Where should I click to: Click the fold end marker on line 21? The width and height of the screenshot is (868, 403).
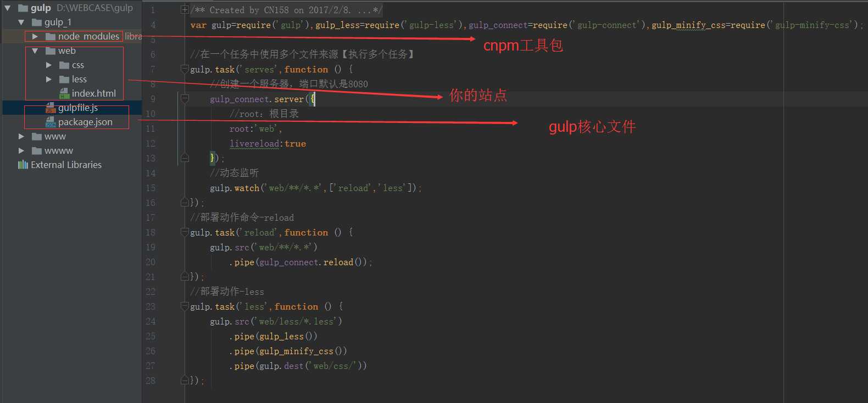185,277
